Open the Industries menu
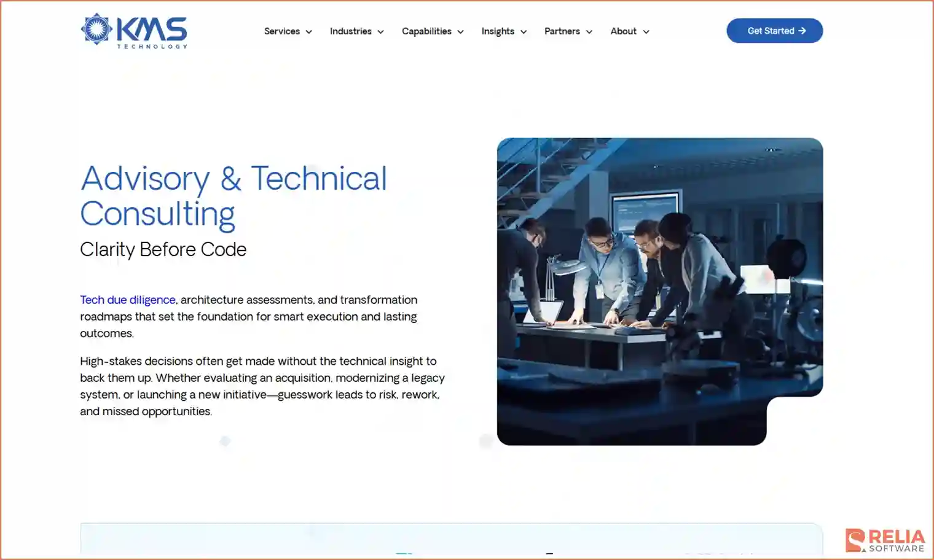This screenshot has height=560, width=934. [x=350, y=31]
